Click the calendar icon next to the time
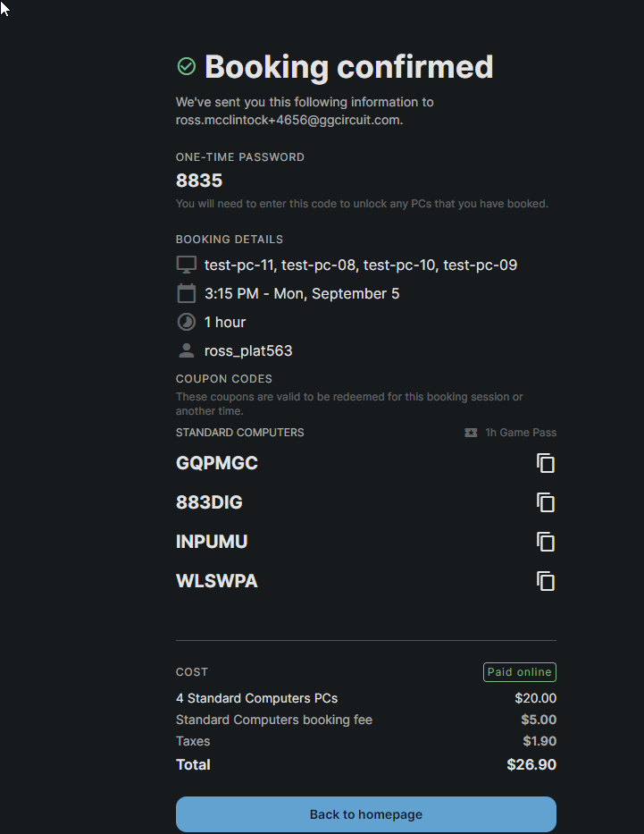 point(186,292)
